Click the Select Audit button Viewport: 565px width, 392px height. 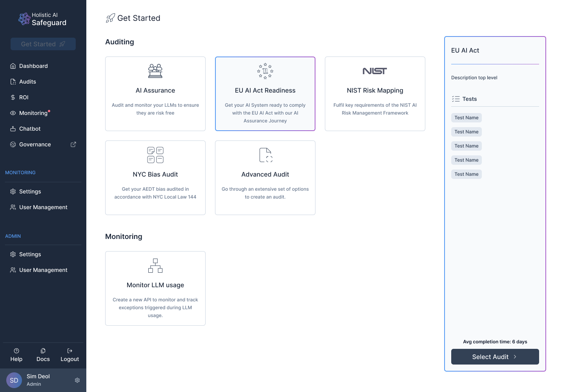(x=495, y=357)
